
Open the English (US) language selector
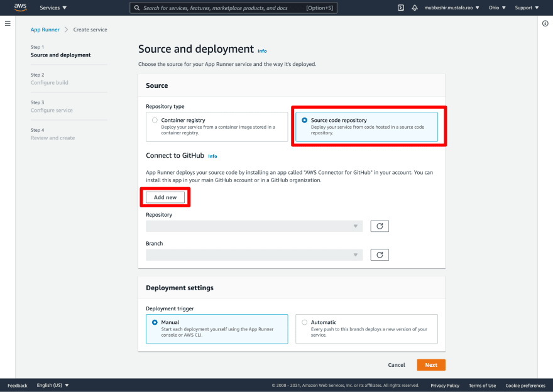(x=53, y=385)
